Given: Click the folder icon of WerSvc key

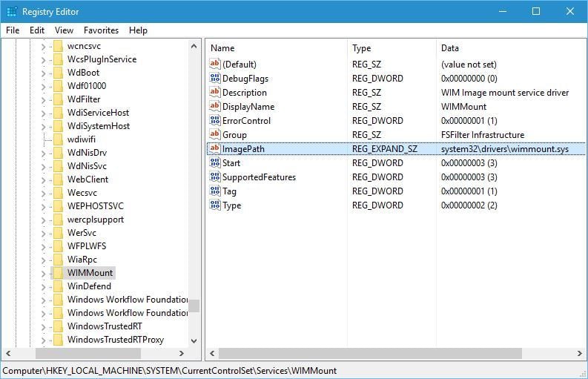Looking at the screenshot, I should [58, 233].
